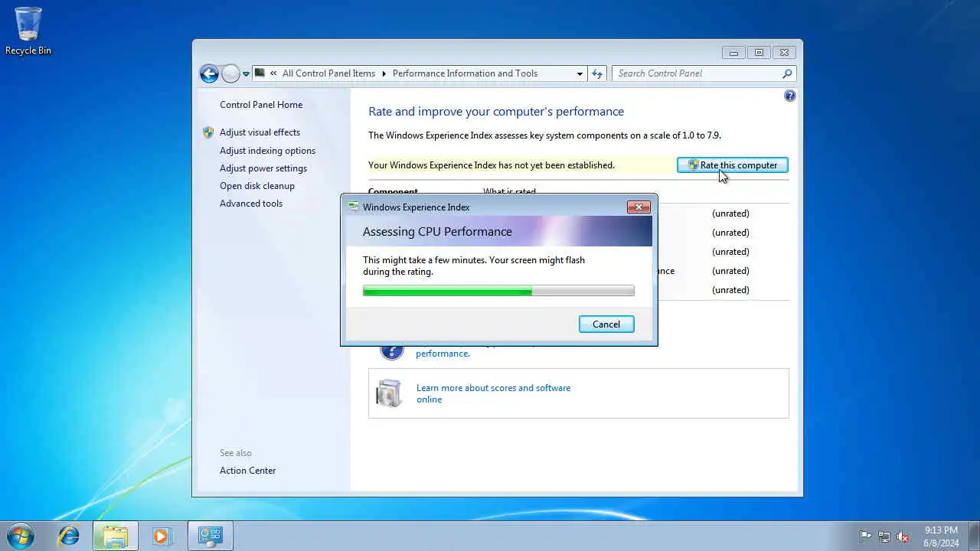Click the breadcrumb arrow after All Control Panel Items
Viewport: 980px width, 551px height.
click(384, 73)
